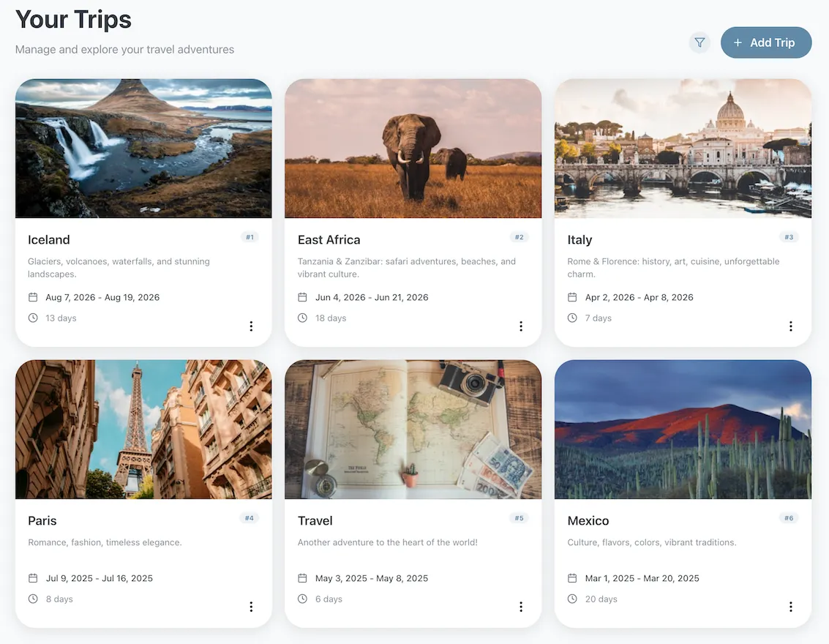Click the Mexico card kebab menu icon
The width and height of the screenshot is (829, 644).
pos(790,607)
